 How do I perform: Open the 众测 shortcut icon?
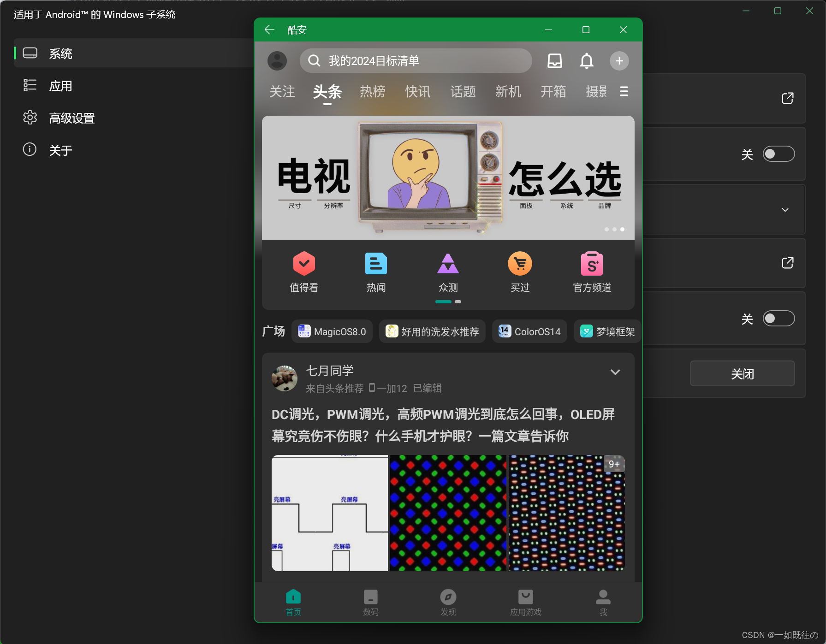click(448, 263)
